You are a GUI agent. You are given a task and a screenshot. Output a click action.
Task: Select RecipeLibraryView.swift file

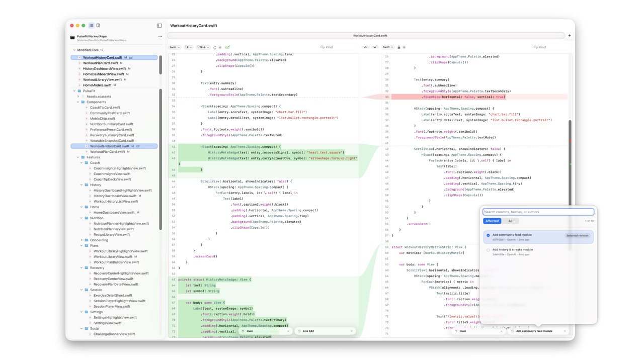(112, 235)
